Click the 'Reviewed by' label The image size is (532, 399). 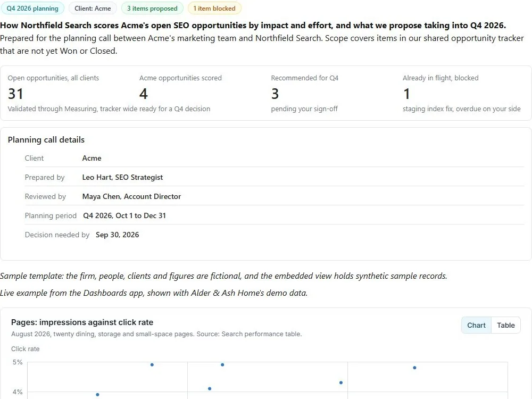pos(45,196)
